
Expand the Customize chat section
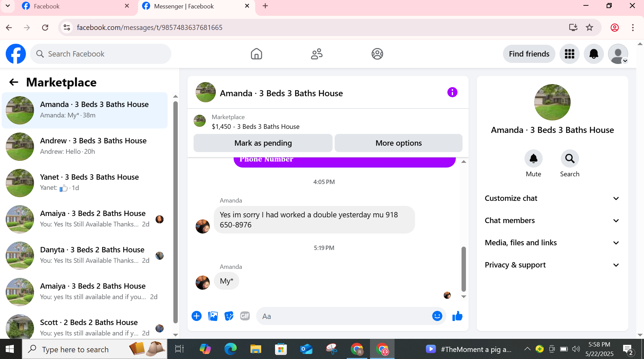tap(552, 198)
